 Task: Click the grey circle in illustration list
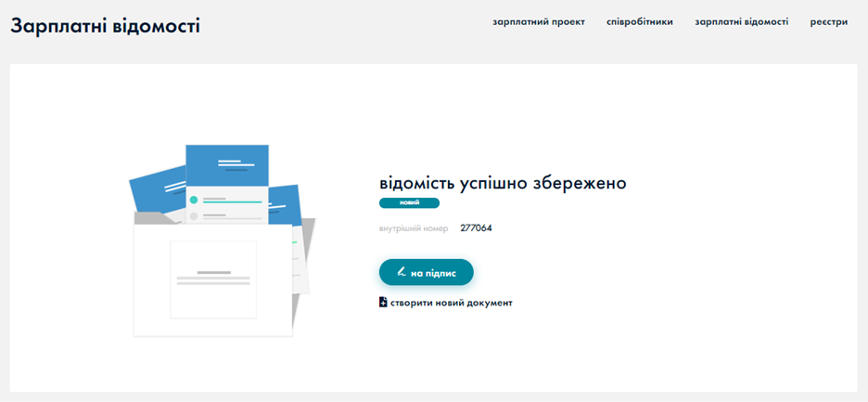tap(194, 216)
